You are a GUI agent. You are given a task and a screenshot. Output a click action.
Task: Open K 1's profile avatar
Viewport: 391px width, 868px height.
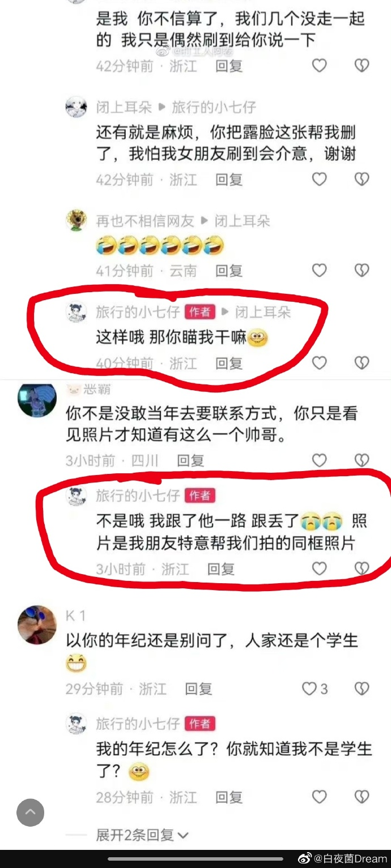click(37, 625)
